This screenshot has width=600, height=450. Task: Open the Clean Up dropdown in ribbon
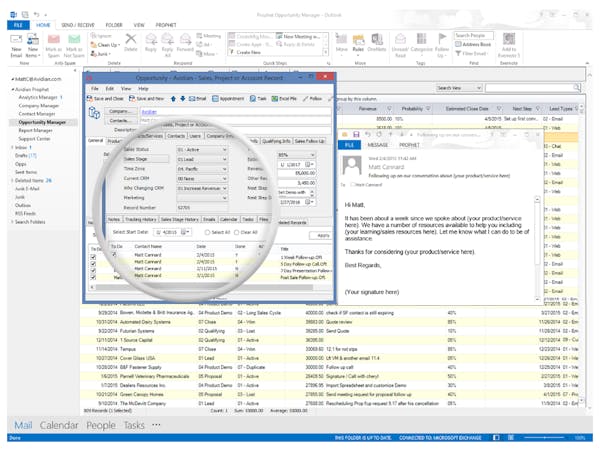click(105, 45)
